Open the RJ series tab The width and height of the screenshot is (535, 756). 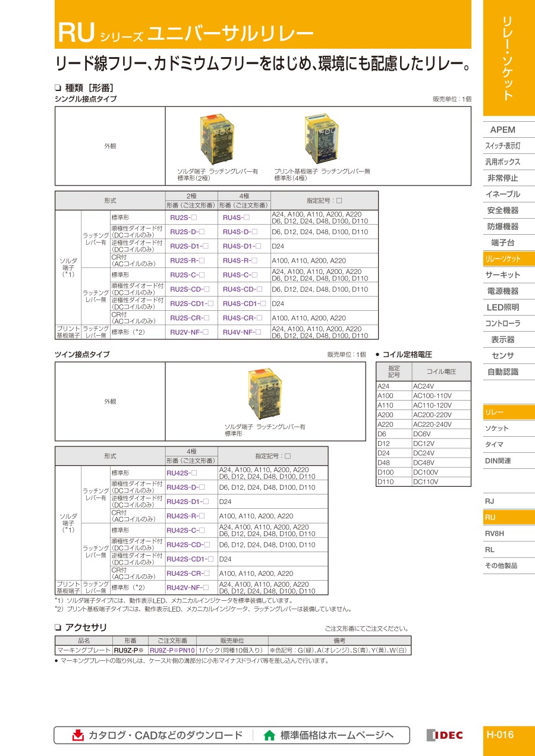[x=490, y=501]
